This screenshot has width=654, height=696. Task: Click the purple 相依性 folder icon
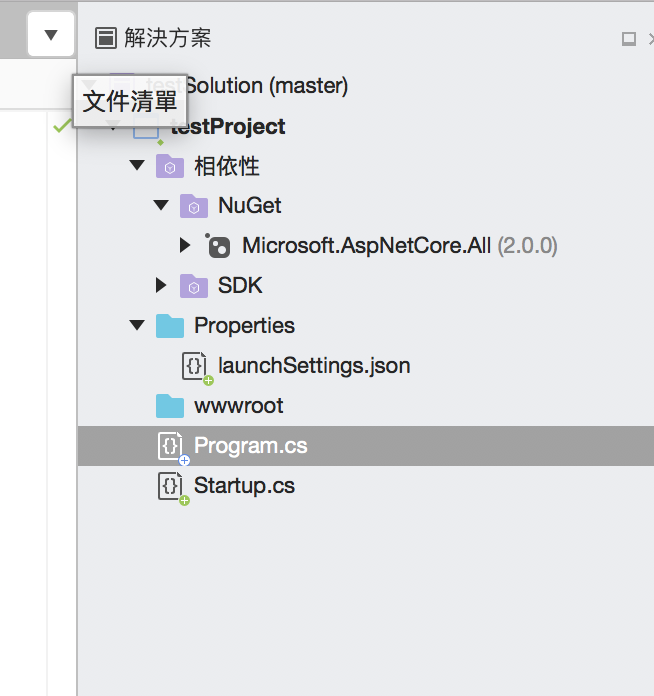pyautogui.click(x=170, y=166)
